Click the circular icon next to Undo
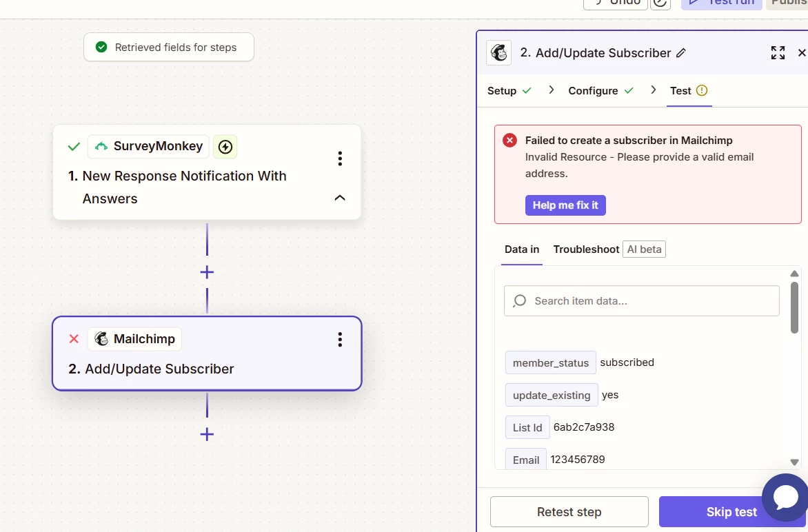Screen dimensions: 808x532 pos(660,3)
